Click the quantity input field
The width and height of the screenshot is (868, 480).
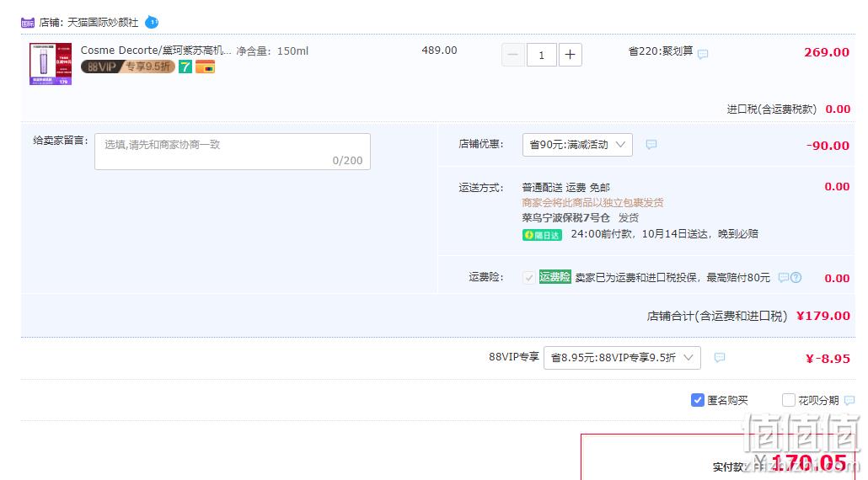[541, 55]
